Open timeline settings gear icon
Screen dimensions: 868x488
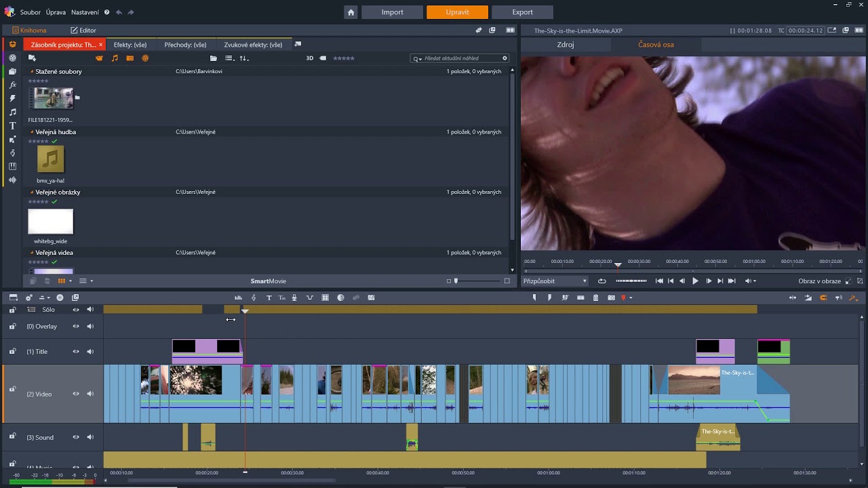click(x=28, y=298)
